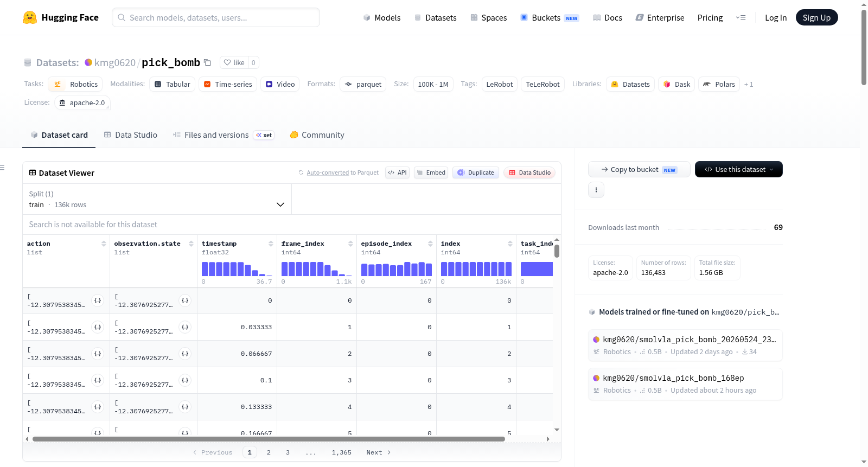Click the Duplicate button

476,172
